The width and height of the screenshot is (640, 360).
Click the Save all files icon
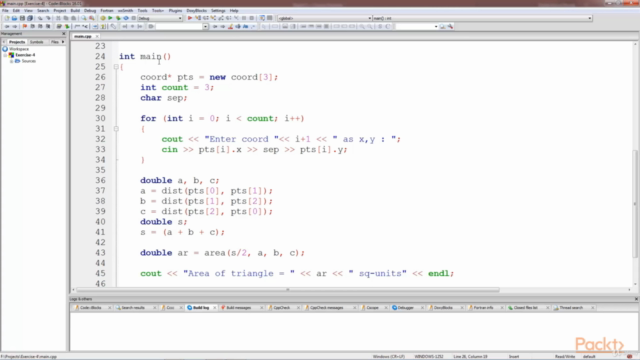click(x=30, y=18)
